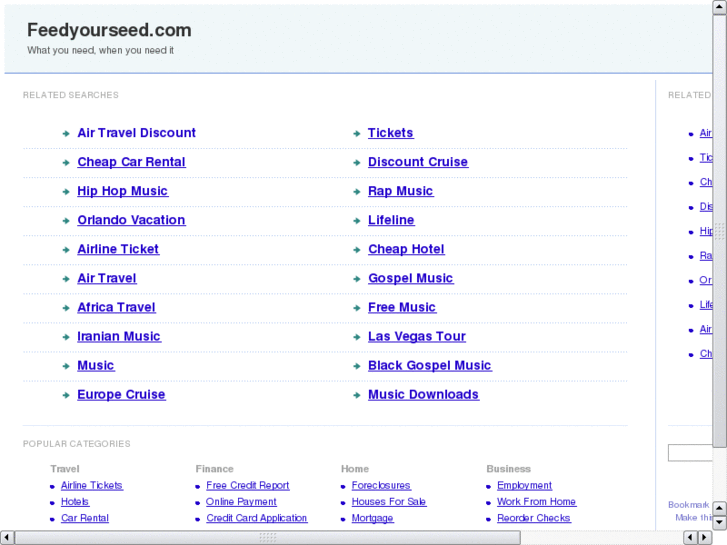Viewport: 727px width, 545px height.
Task: Open the Air Travel Discount link
Action: tap(136, 133)
